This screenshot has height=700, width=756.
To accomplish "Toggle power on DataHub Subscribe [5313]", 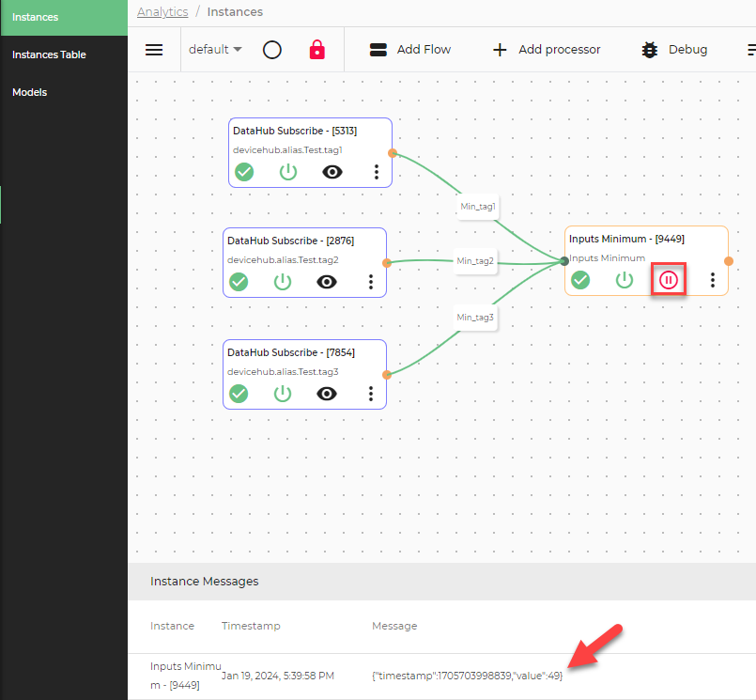I will click(x=288, y=172).
